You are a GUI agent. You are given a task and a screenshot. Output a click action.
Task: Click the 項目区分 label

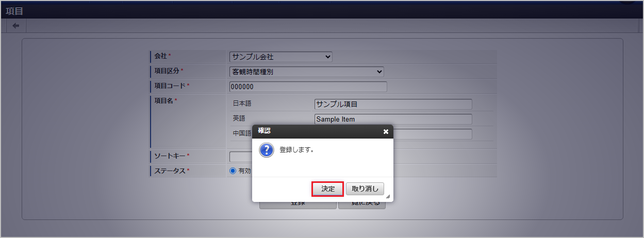coord(167,71)
